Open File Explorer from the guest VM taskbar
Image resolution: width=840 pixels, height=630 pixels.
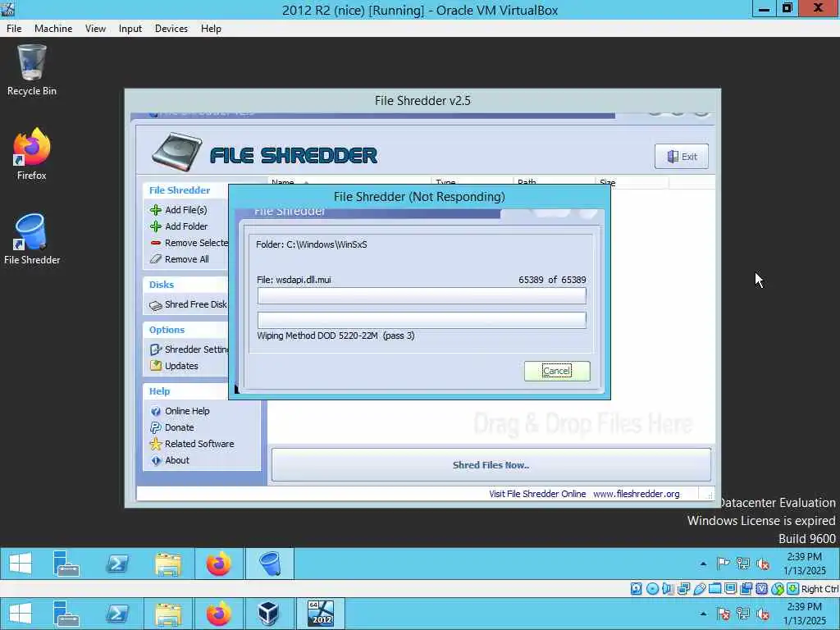[x=167, y=564]
